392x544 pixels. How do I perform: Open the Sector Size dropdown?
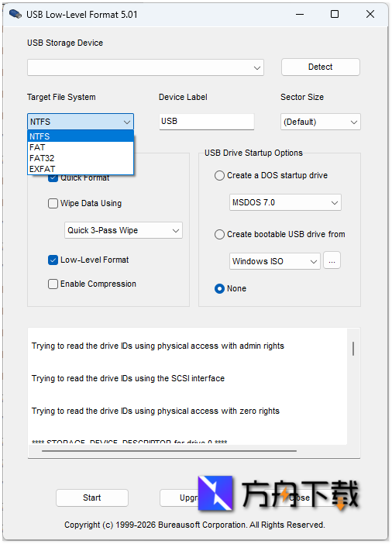tap(320, 122)
